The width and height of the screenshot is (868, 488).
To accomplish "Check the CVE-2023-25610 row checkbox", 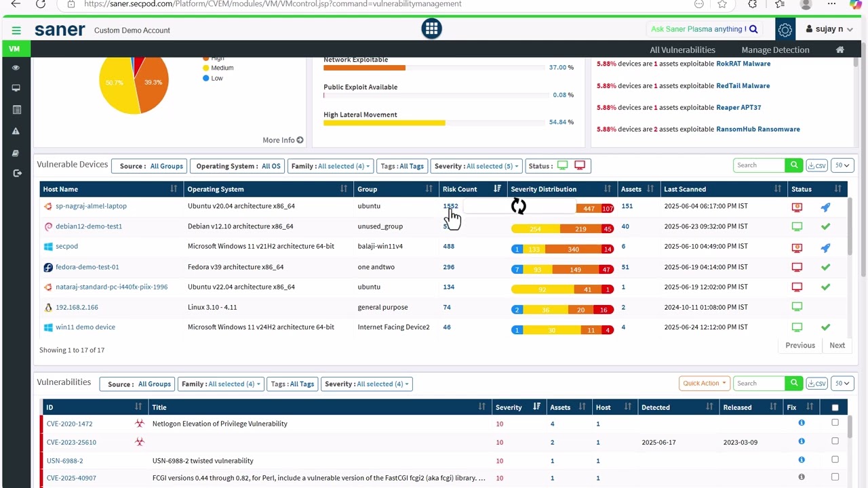I will click(x=835, y=441).
